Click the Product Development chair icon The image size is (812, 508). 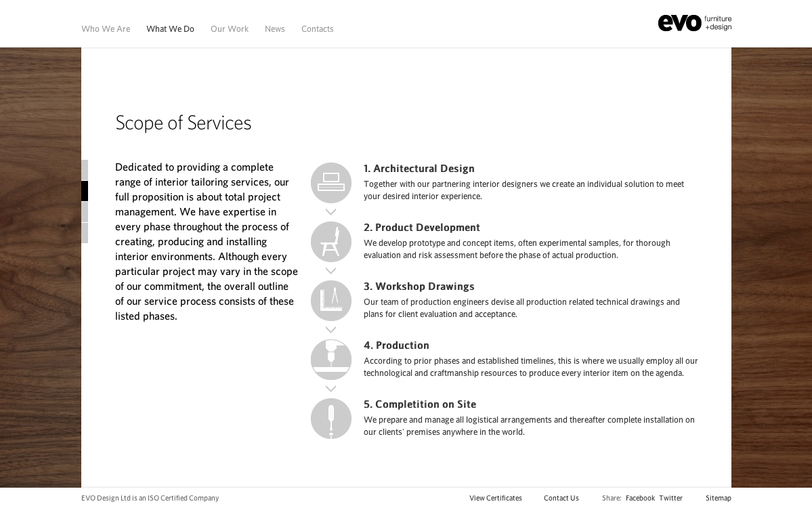331,242
